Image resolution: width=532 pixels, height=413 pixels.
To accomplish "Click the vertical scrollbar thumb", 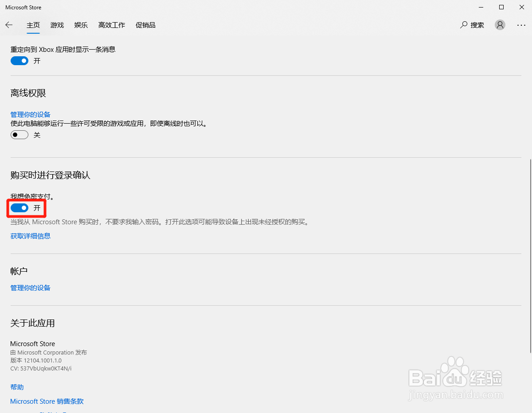I will coord(530,255).
